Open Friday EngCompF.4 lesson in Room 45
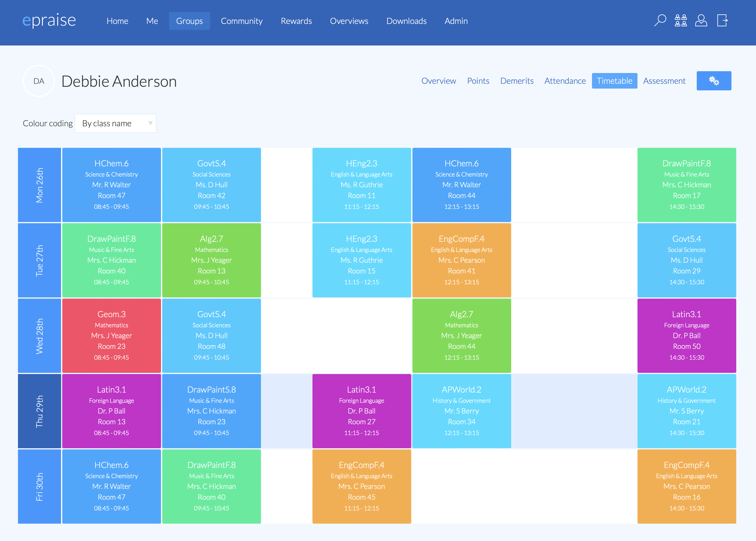756x541 pixels. (362, 486)
